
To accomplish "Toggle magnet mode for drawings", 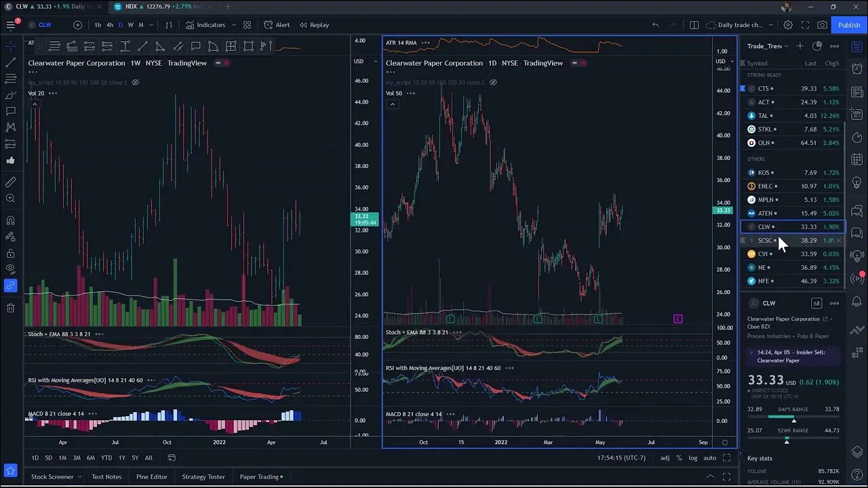I will click(10, 220).
